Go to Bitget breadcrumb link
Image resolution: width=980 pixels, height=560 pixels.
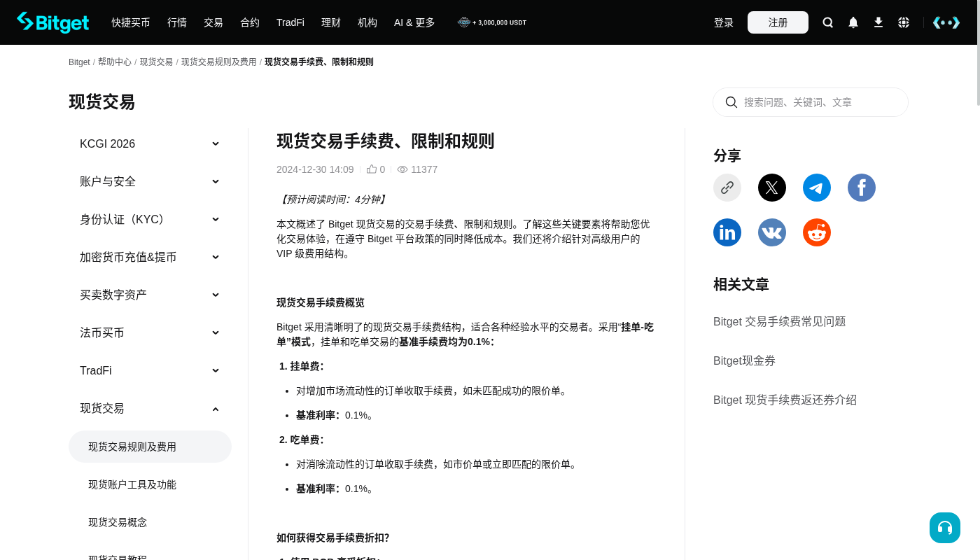79,62
